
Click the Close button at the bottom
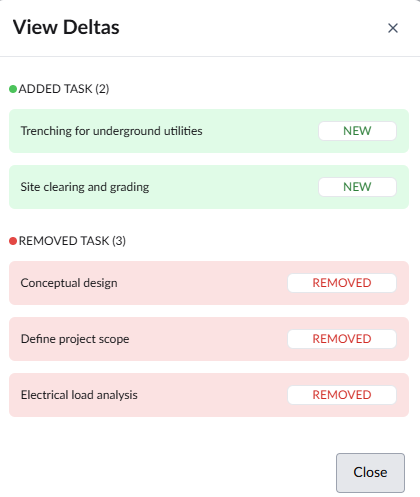[370, 473]
